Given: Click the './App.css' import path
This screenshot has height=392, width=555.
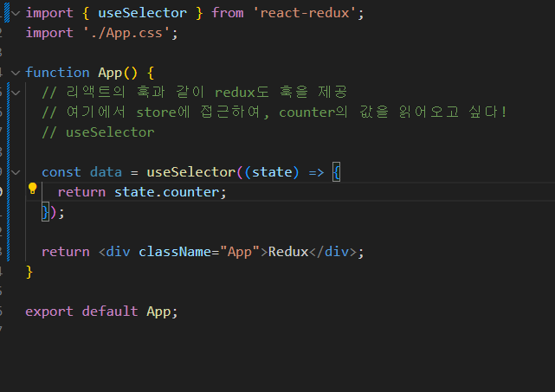Looking at the screenshot, I should [126, 33].
